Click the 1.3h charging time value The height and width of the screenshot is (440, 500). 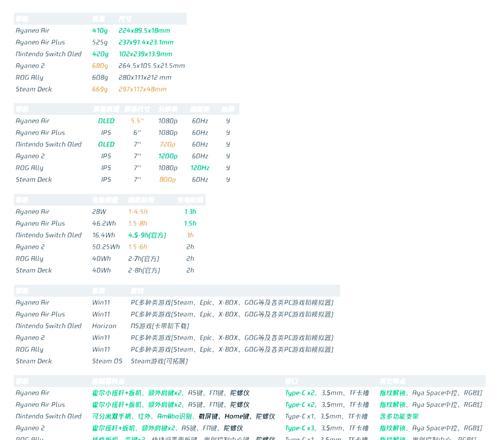click(190, 212)
